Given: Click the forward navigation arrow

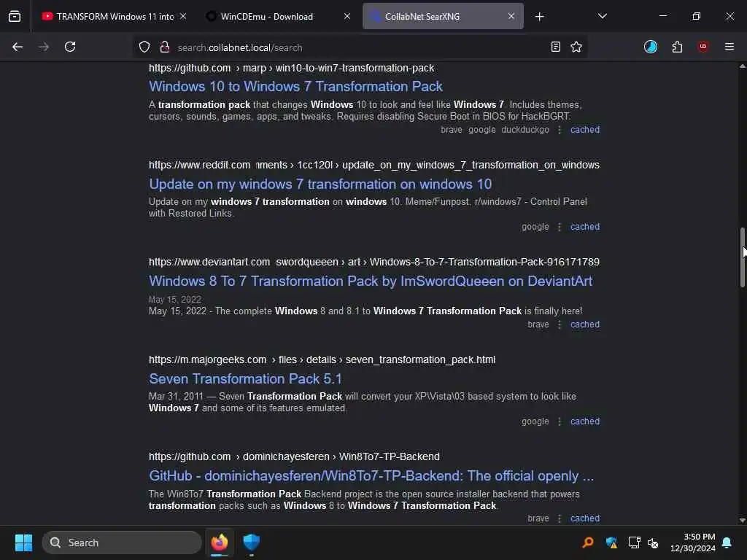Looking at the screenshot, I should point(43,47).
